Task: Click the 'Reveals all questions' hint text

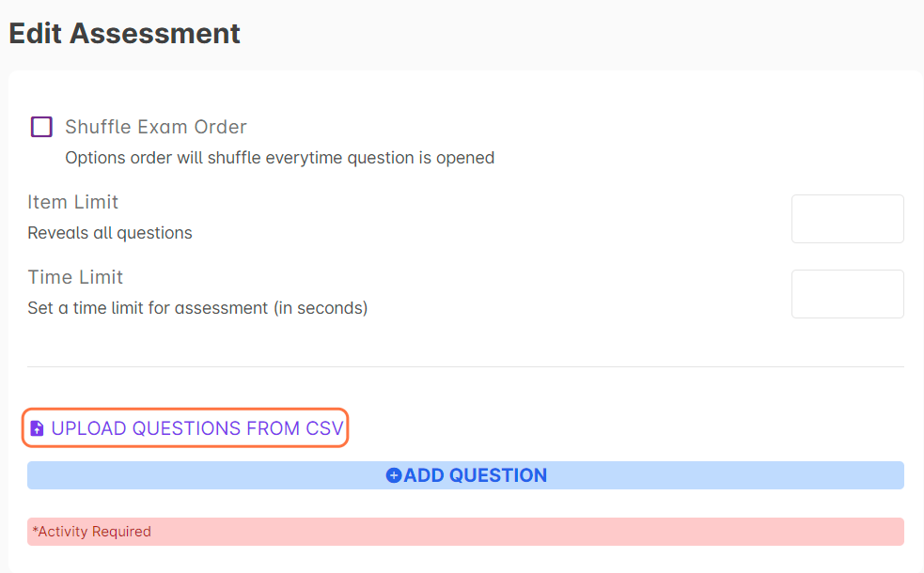Action: click(x=110, y=233)
